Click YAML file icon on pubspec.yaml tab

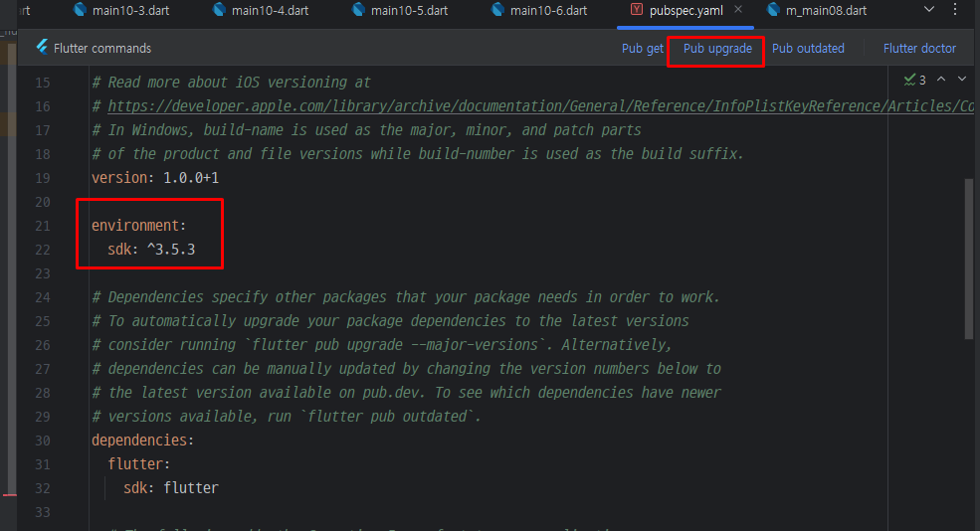pyautogui.click(x=636, y=9)
